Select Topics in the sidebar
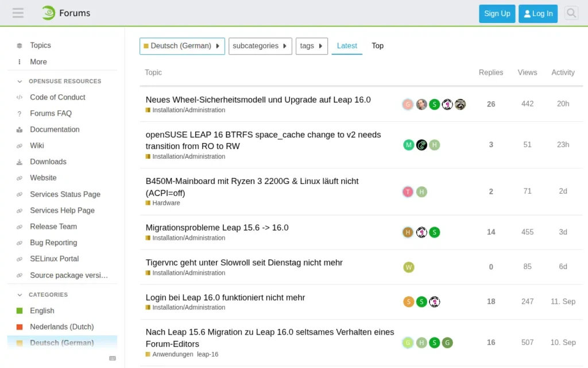588x368 pixels. click(x=40, y=45)
